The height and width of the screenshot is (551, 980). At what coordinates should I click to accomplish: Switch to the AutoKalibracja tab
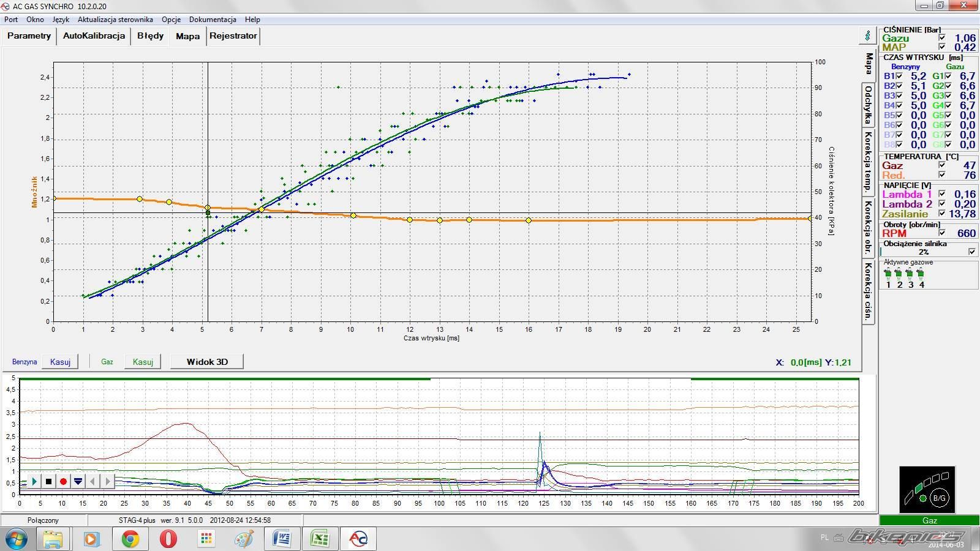(94, 36)
